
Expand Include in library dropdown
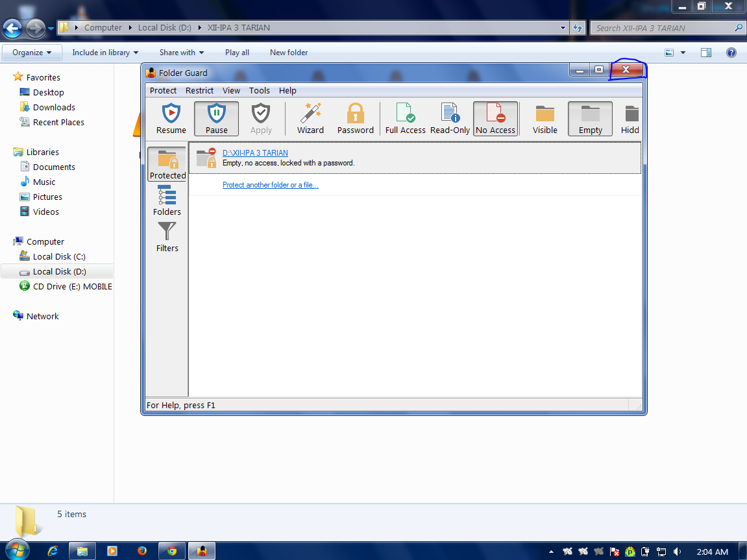pos(105,53)
